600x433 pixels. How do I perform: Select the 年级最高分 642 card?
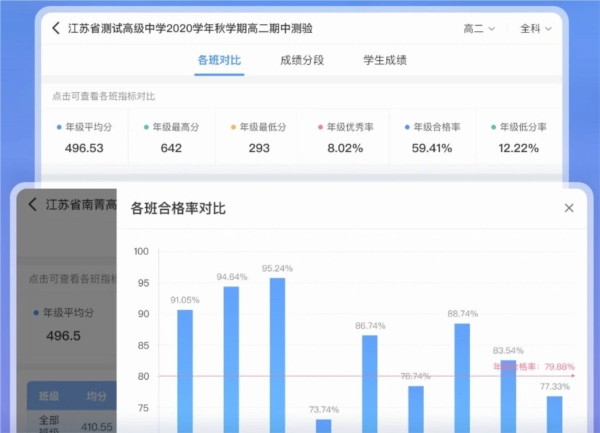click(x=171, y=138)
